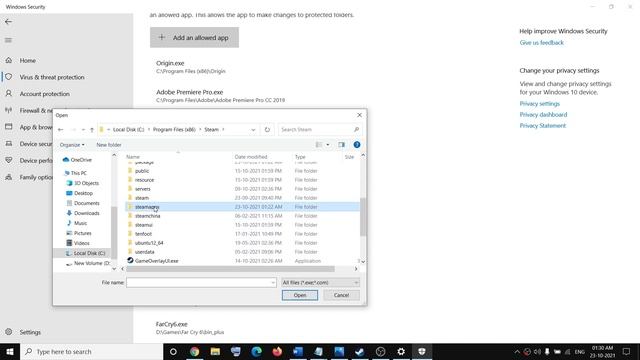Open Firefox from the Windows taskbar

277,351
